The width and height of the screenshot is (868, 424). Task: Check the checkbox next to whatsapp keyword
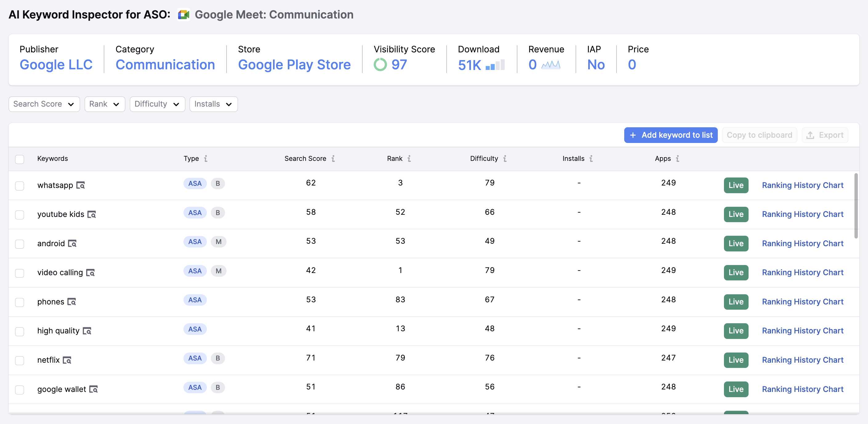19,186
